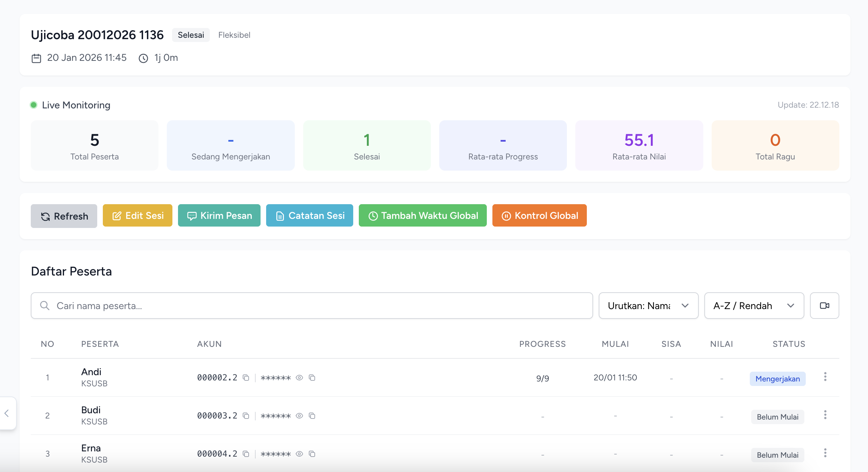Open Erna's row three-dot menu

point(825,453)
